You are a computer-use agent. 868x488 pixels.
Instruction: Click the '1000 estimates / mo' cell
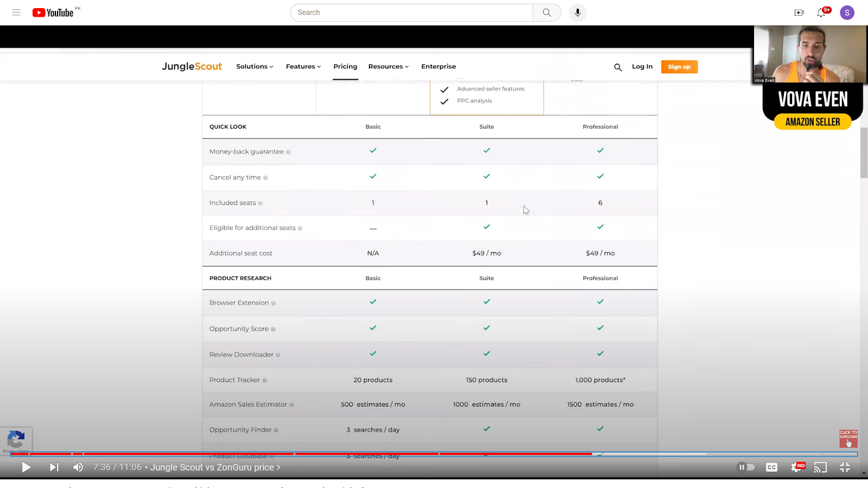click(x=487, y=404)
